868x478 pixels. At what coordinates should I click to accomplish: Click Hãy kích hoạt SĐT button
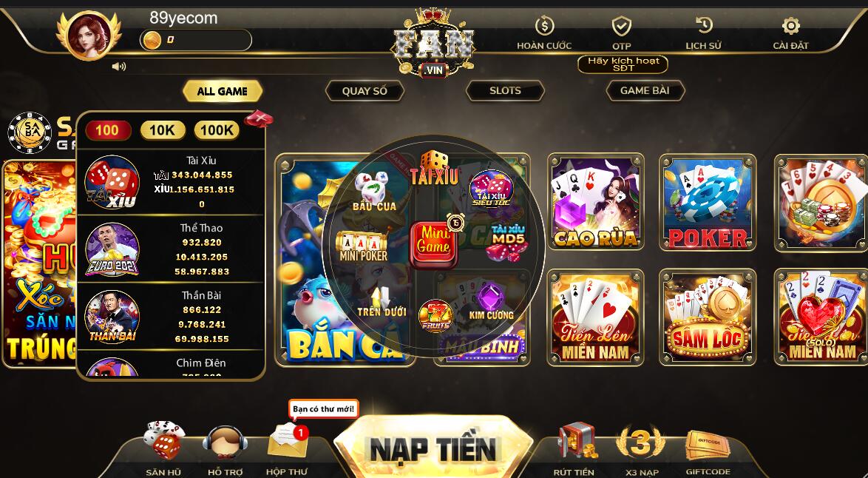click(623, 64)
